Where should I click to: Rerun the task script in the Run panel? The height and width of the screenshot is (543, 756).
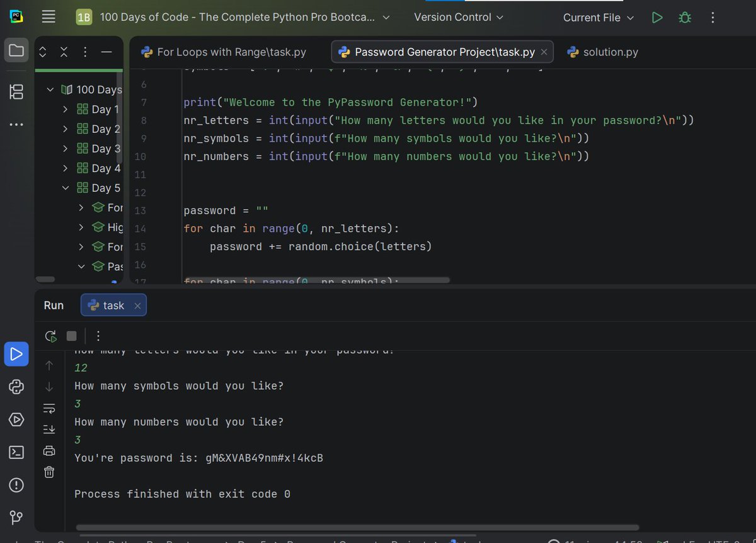tap(51, 336)
